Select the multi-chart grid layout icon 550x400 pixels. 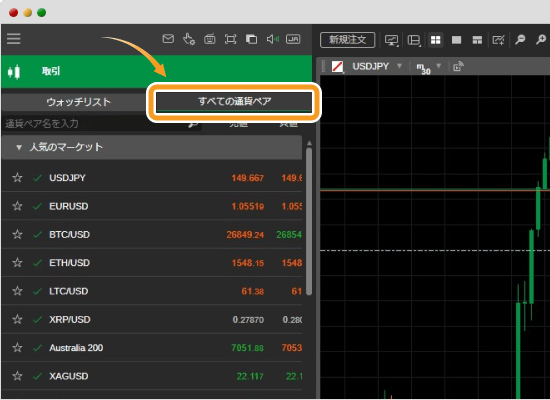(x=435, y=40)
